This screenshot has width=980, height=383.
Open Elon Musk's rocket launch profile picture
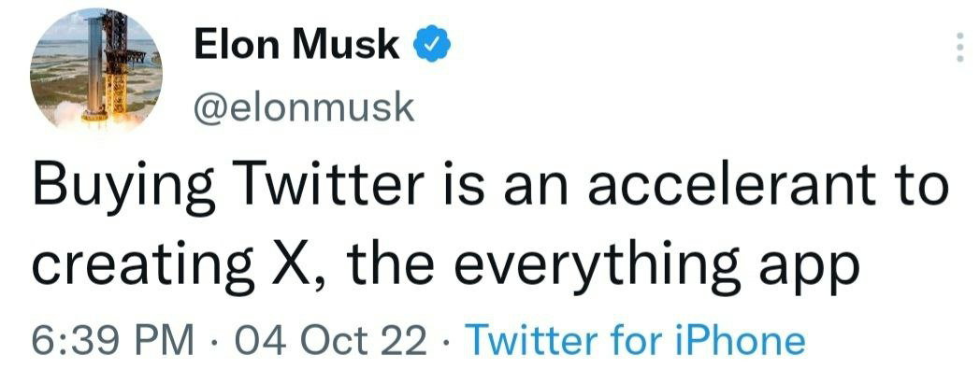point(95,69)
